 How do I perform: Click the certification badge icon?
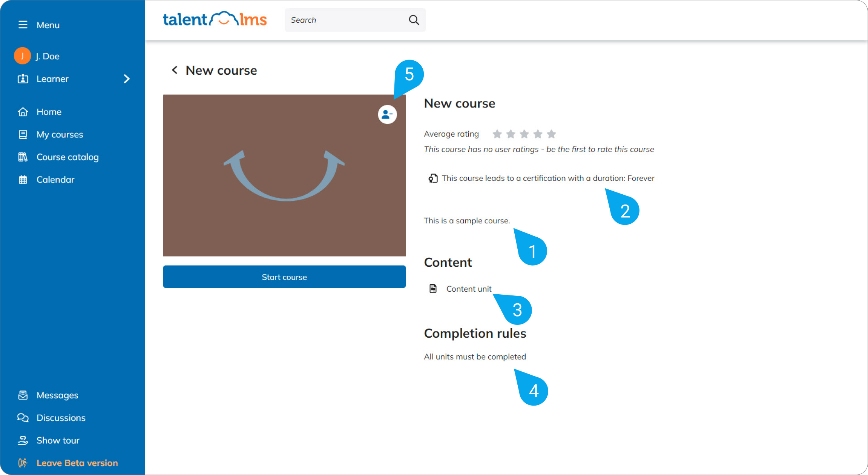(432, 178)
